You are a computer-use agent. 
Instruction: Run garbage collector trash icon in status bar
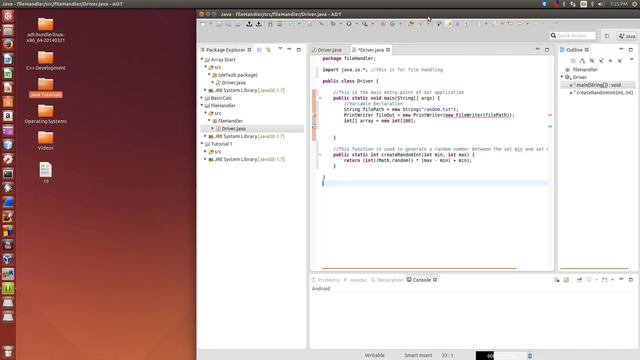coord(530,356)
